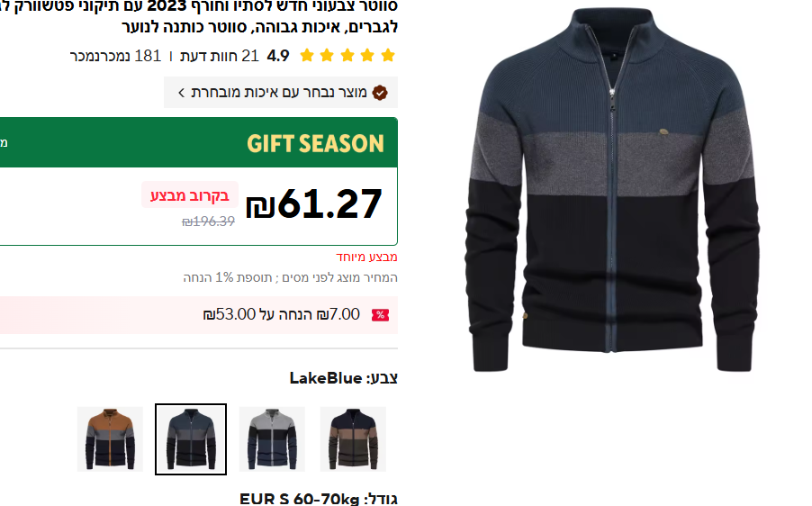Open the 21 reviews link

pyautogui.click(x=219, y=56)
